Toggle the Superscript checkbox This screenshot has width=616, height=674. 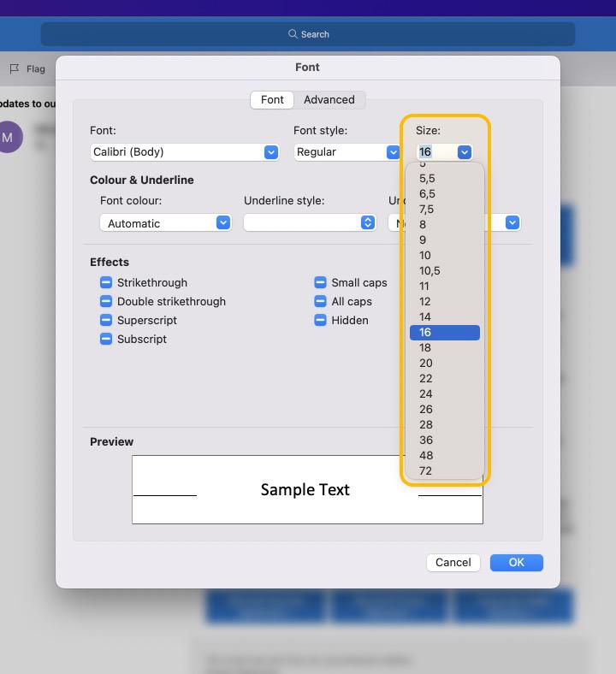coord(106,320)
